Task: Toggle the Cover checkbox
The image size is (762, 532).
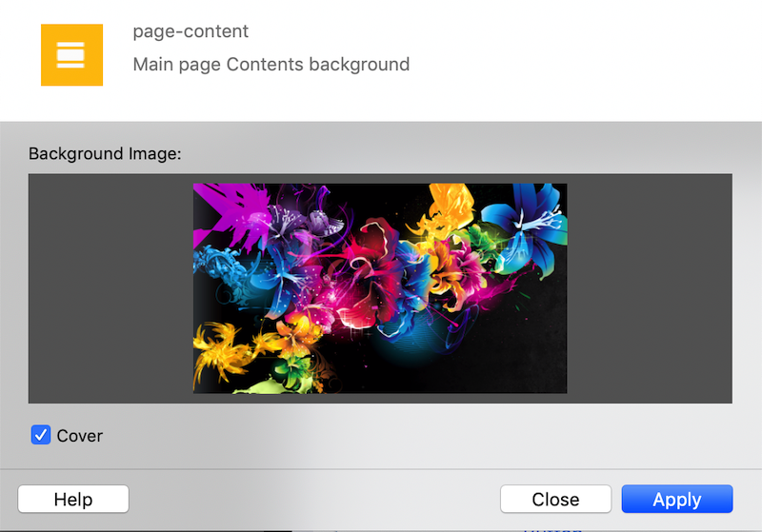Action: pos(41,436)
